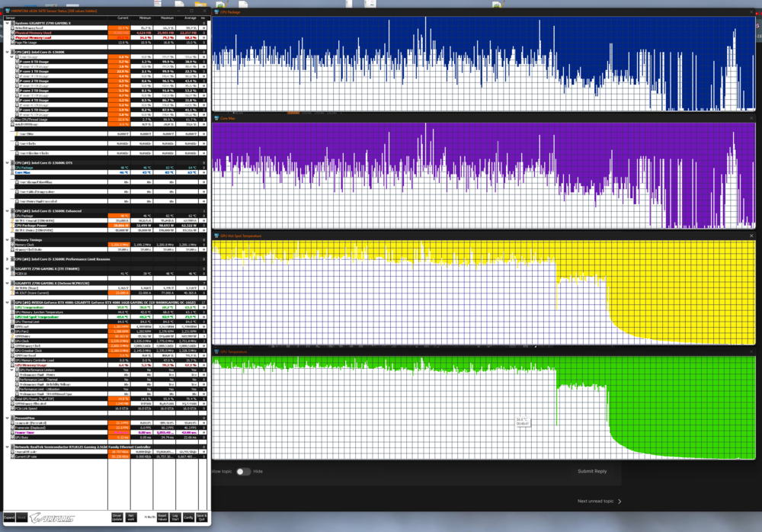Viewport: 762px width, 532px height.
Task: Click the Current column header
Action: 119,18
